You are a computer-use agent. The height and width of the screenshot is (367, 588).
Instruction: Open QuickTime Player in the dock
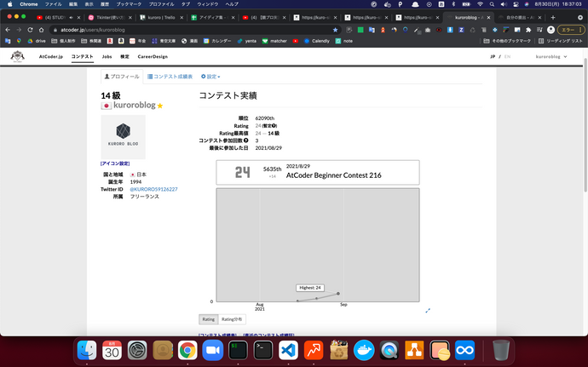click(x=389, y=351)
